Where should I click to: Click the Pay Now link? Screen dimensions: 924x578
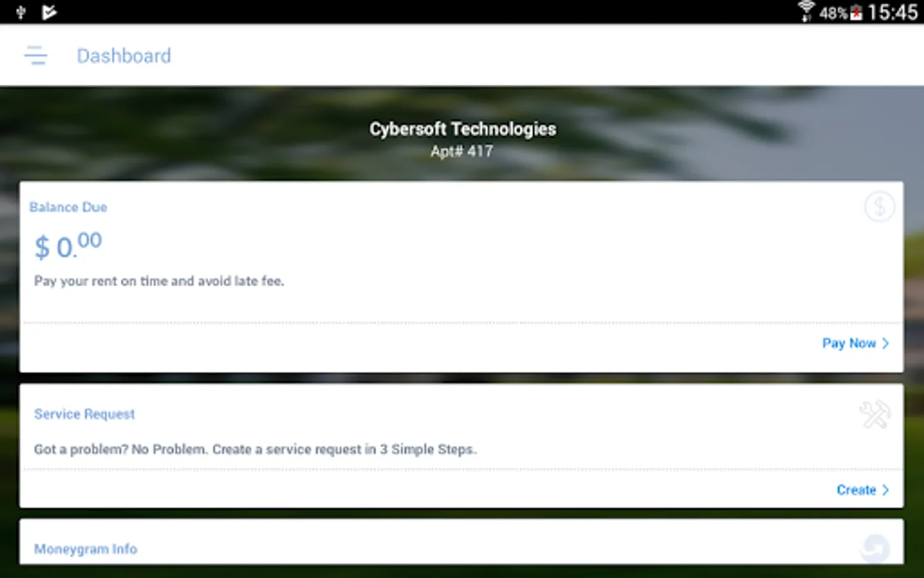point(849,344)
